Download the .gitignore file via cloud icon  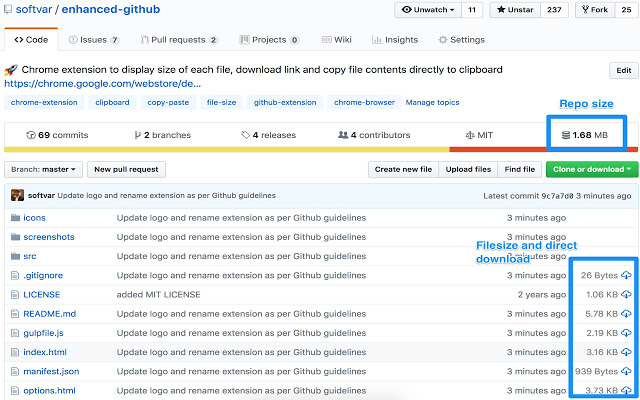(626, 275)
